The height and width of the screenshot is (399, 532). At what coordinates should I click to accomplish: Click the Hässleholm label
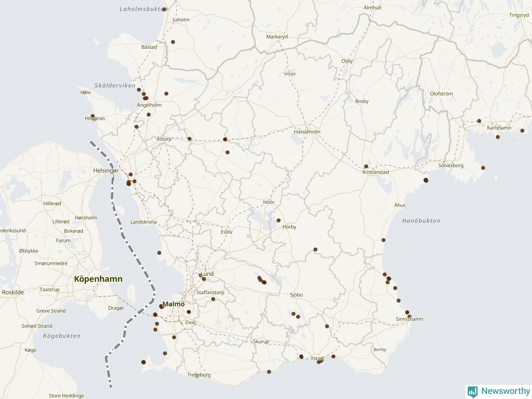coord(307,132)
